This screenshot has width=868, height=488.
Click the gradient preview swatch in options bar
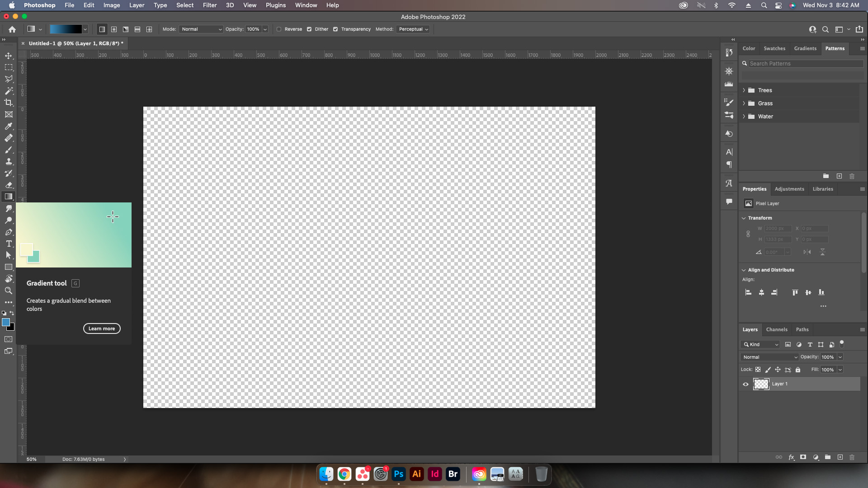pos(66,29)
